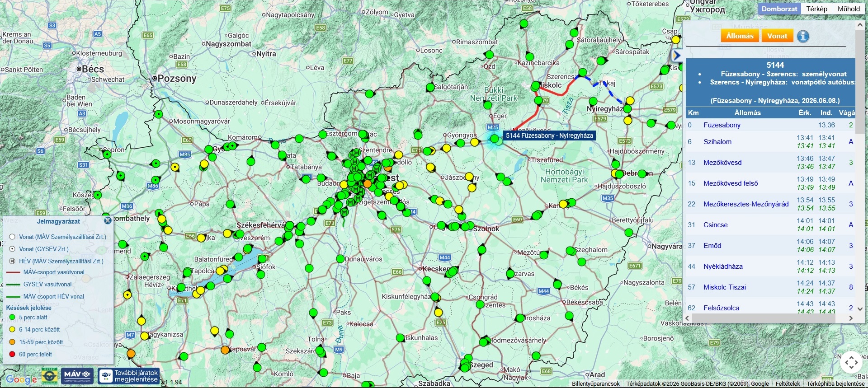Select highlighted train 5144 marker near Füzesabony
868x388 pixels.
495,138
